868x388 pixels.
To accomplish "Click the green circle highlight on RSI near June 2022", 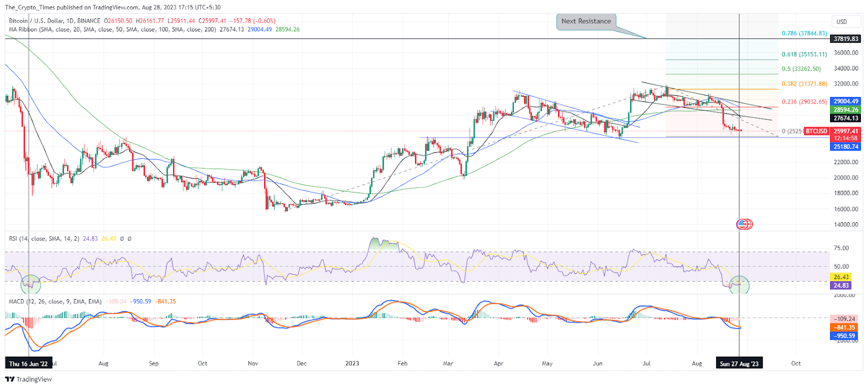I will 30,284.
